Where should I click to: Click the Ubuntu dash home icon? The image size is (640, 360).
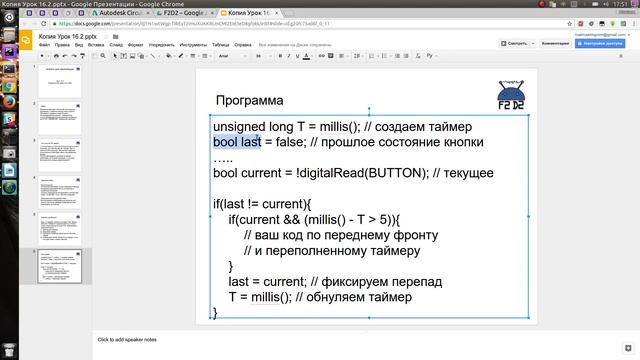coord(9,17)
